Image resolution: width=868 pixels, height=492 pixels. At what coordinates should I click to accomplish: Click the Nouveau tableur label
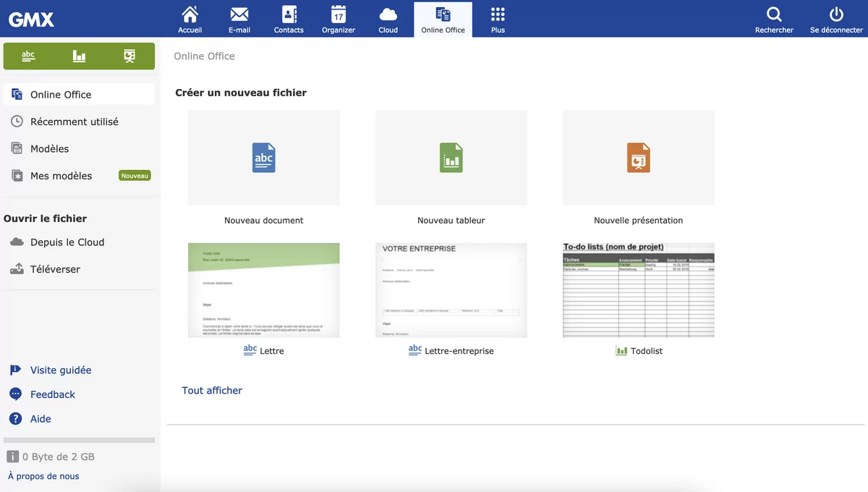pos(451,221)
